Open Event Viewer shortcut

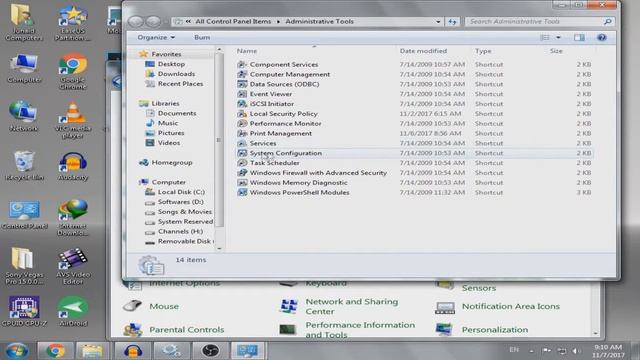coord(271,94)
